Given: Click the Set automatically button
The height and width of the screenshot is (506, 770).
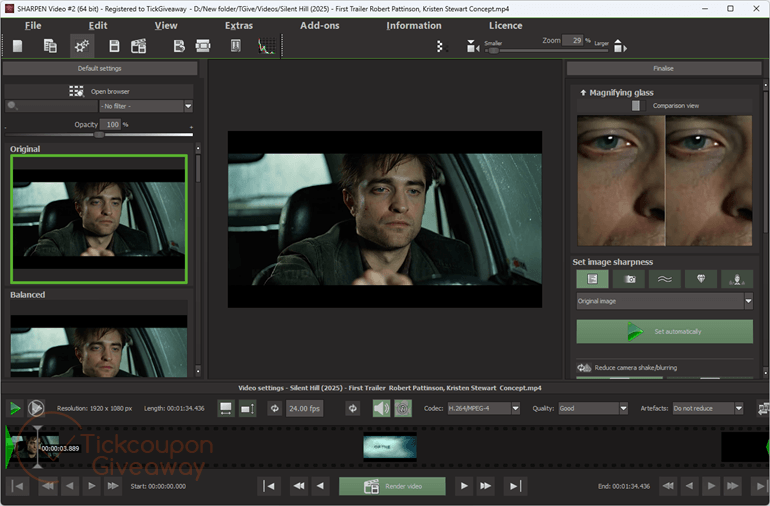Looking at the screenshot, I should coord(664,332).
